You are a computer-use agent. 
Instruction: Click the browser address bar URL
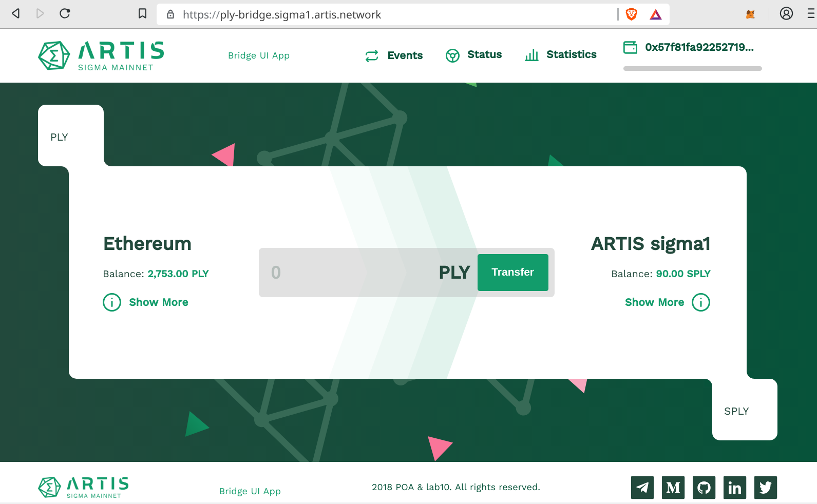coord(282,14)
